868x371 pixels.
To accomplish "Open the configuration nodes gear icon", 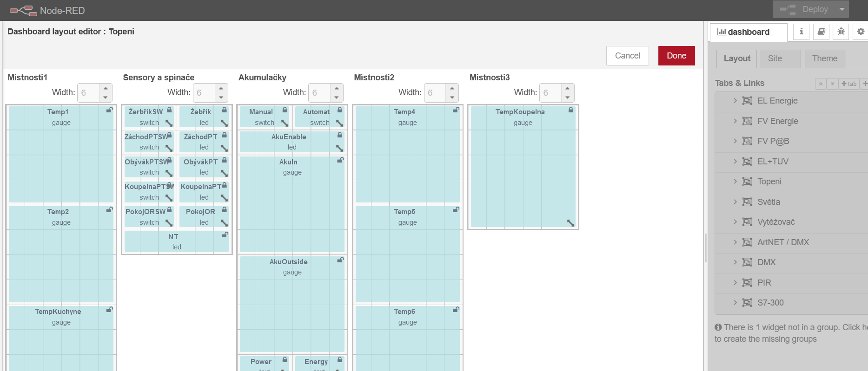I will click(861, 32).
